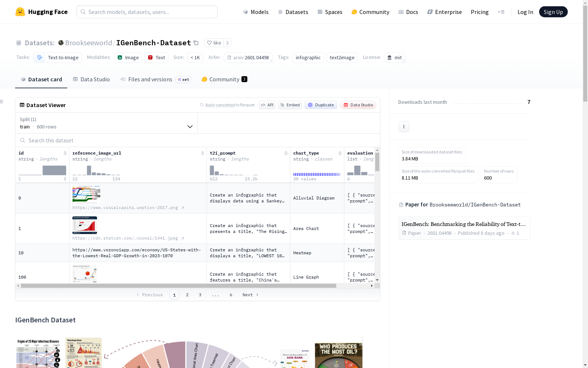
Task: Go to page 2 of the dataset
Action: 187,295
